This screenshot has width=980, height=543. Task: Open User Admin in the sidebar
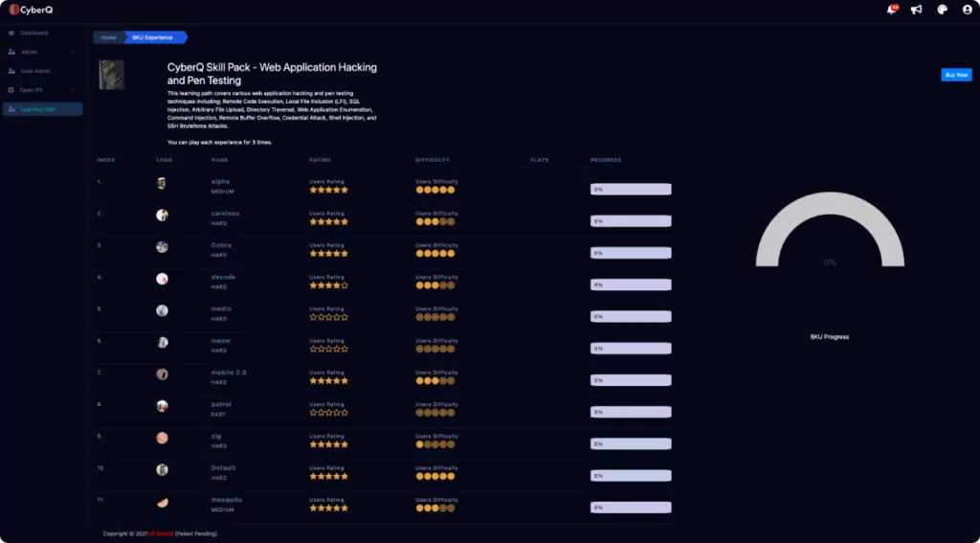35,71
